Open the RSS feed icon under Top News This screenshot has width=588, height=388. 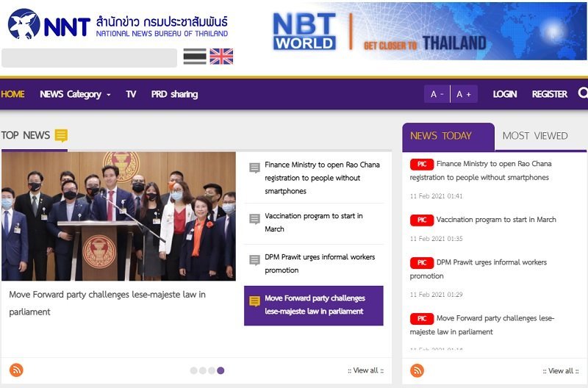coord(16,370)
